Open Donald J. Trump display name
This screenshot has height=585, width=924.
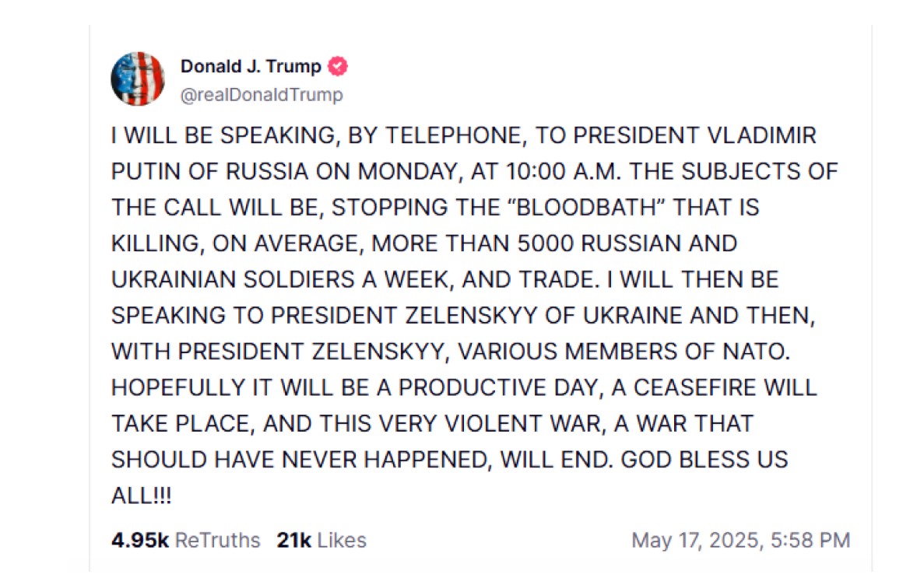251,66
